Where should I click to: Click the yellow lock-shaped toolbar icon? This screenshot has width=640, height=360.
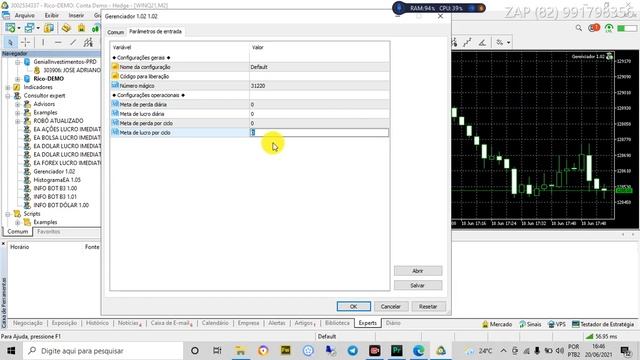82,28
